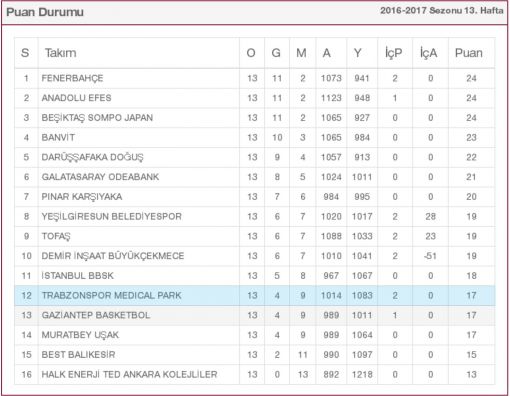Click the FENERBAHÇE team name
This screenshot has height=396, width=510.
pyautogui.click(x=72, y=78)
